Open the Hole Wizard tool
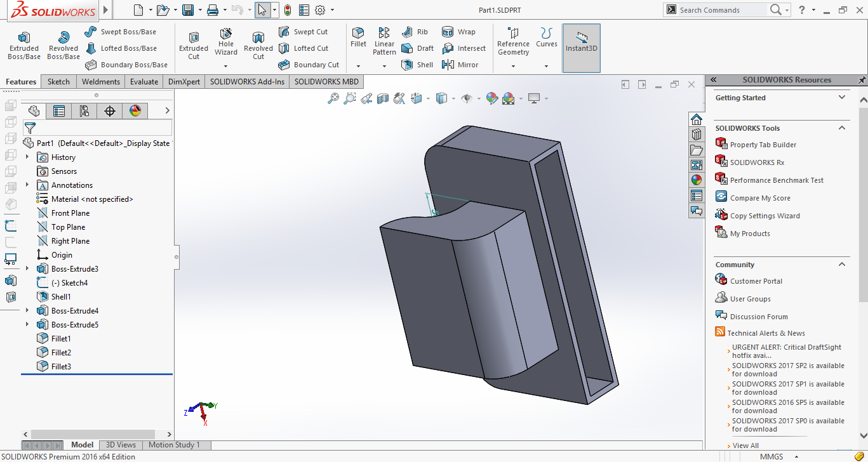Screen dimensions: 868x462 click(x=226, y=42)
